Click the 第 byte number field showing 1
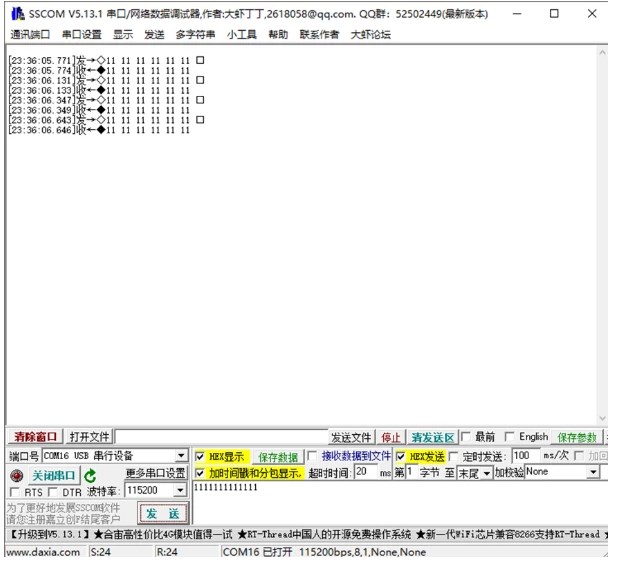The height and width of the screenshot is (569, 617). click(411, 471)
